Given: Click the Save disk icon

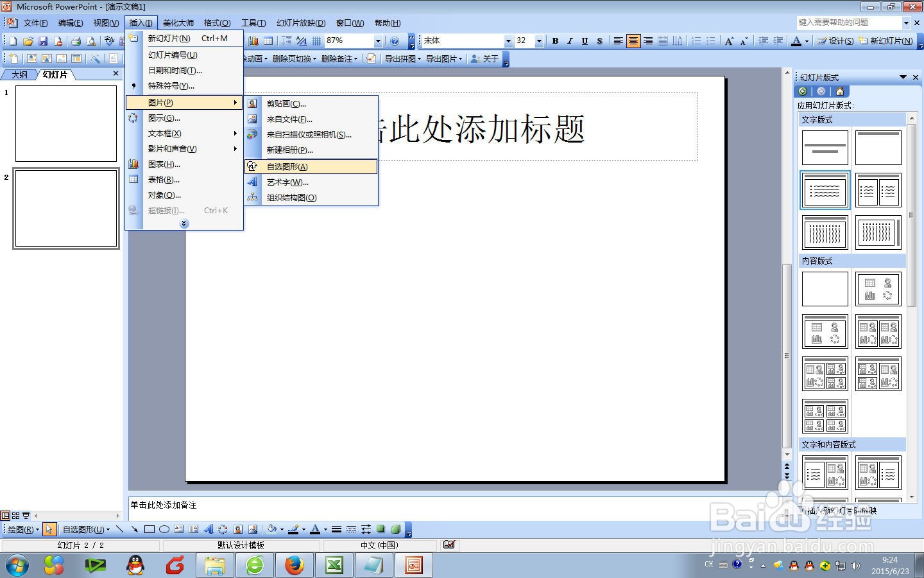Looking at the screenshot, I should coord(43,41).
